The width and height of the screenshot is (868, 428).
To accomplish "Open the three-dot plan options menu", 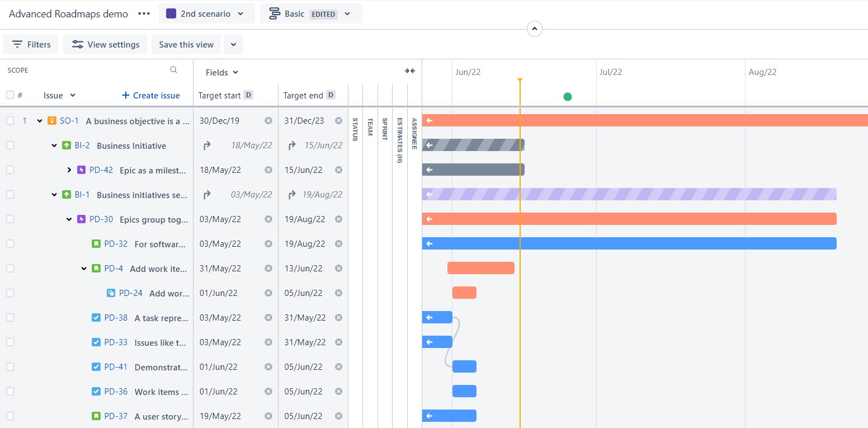I will 144,14.
